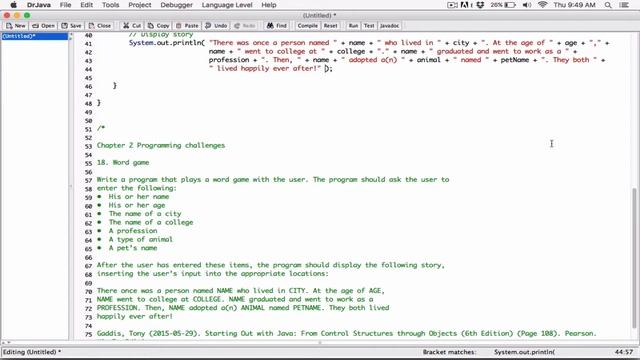Open Notification Center list icon
The width and height of the screenshot is (640, 360).
tap(624, 5)
